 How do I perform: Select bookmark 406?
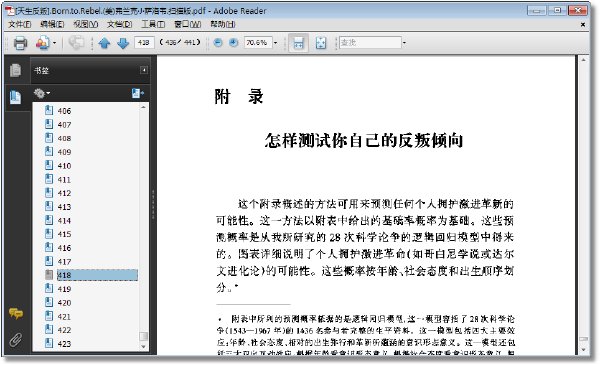(x=64, y=111)
